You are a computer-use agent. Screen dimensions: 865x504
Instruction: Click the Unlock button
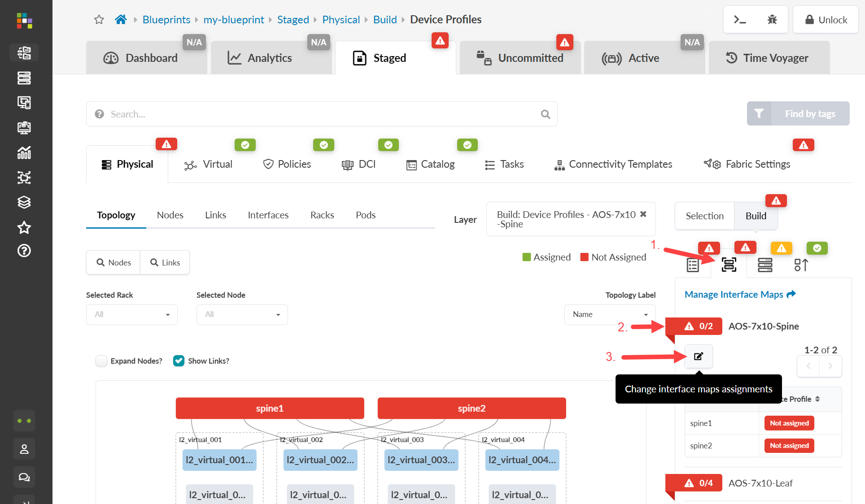coord(826,20)
